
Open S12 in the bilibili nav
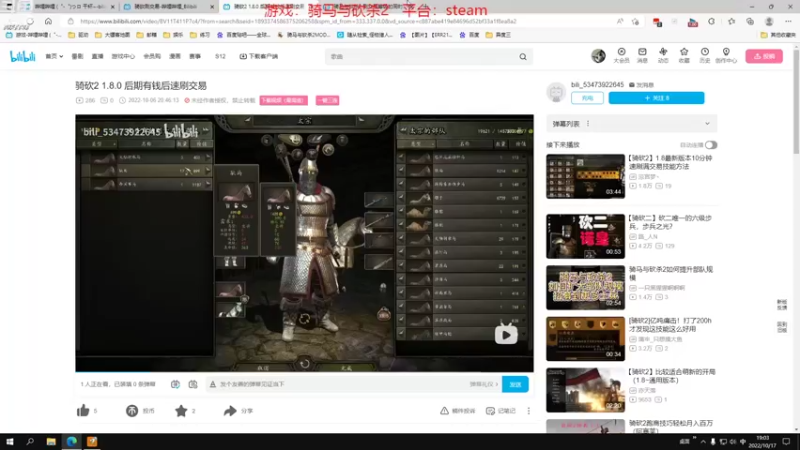(220, 56)
